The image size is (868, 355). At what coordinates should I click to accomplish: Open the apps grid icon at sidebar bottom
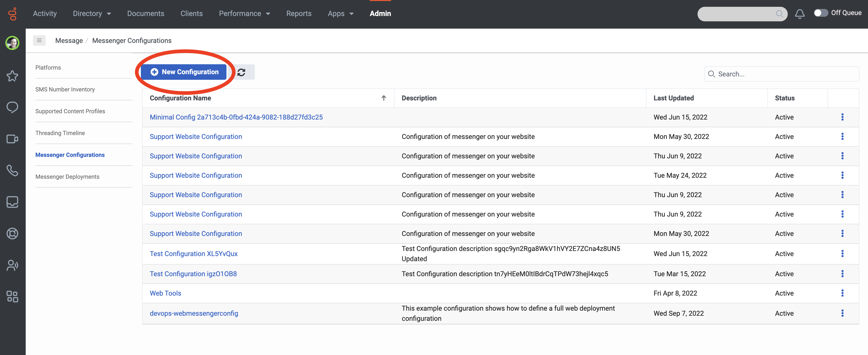(12, 296)
